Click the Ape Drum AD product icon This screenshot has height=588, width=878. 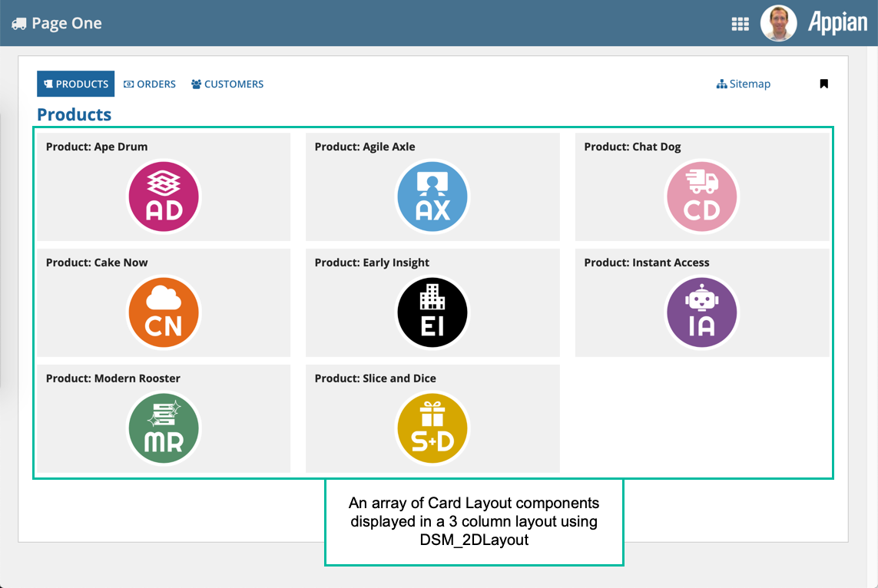[x=164, y=197]
